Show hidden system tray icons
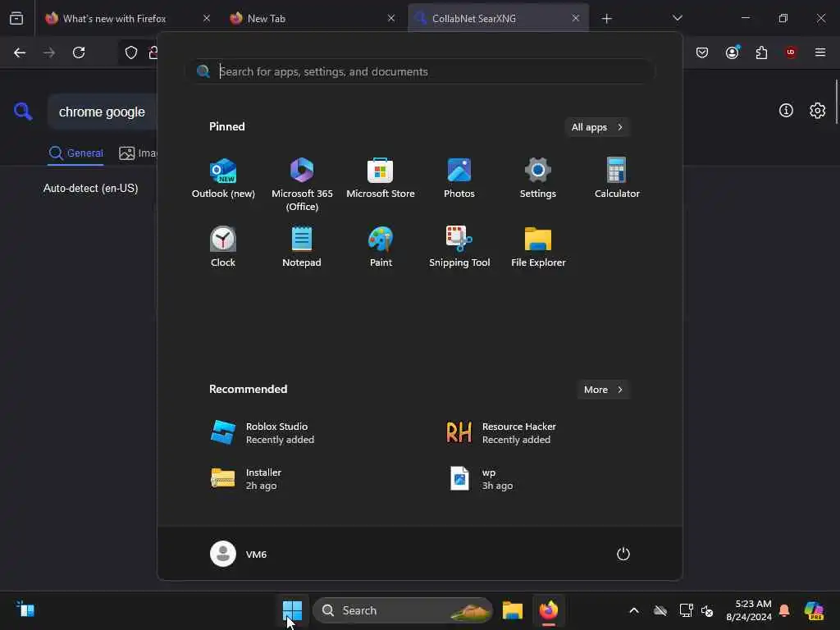 [x=634, y=610]
